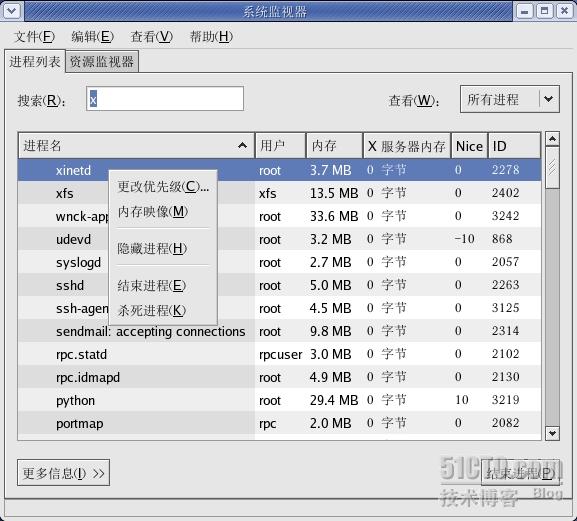Viewport: 577px width, 521px height.
Task: Open the 帮助(H) menu
Action: 211,36
